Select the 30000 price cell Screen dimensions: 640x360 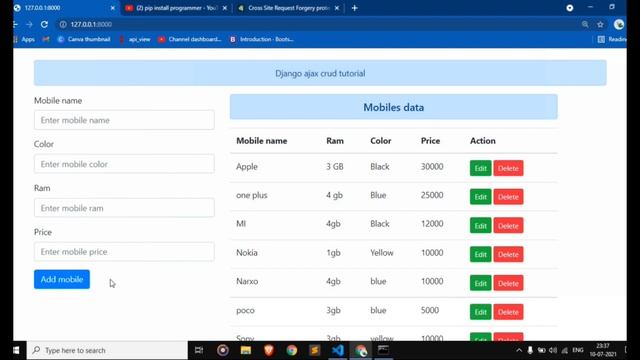coord(432,167)
